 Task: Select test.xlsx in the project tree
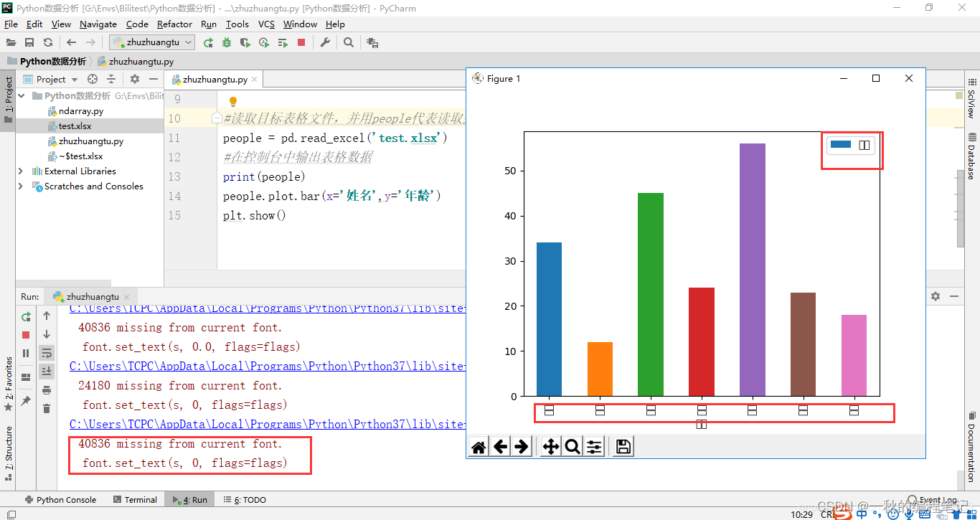[75, 126]
